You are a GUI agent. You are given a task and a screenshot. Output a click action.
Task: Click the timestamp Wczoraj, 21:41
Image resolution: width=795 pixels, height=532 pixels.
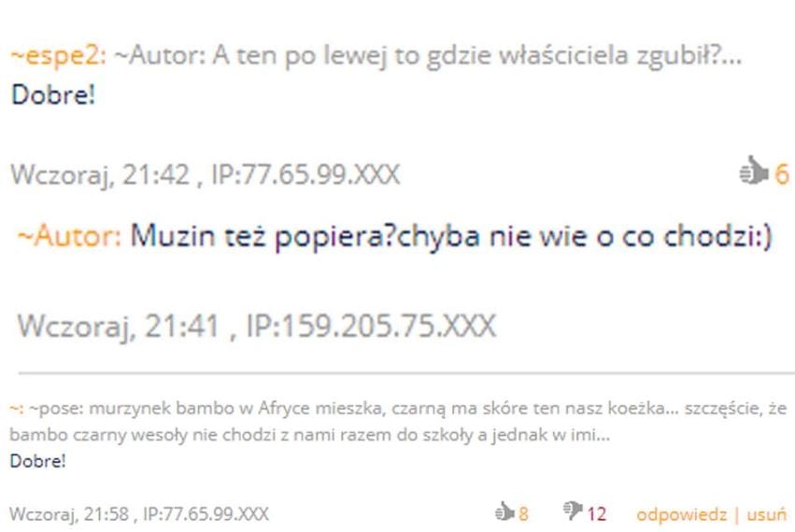coord(118,326)
